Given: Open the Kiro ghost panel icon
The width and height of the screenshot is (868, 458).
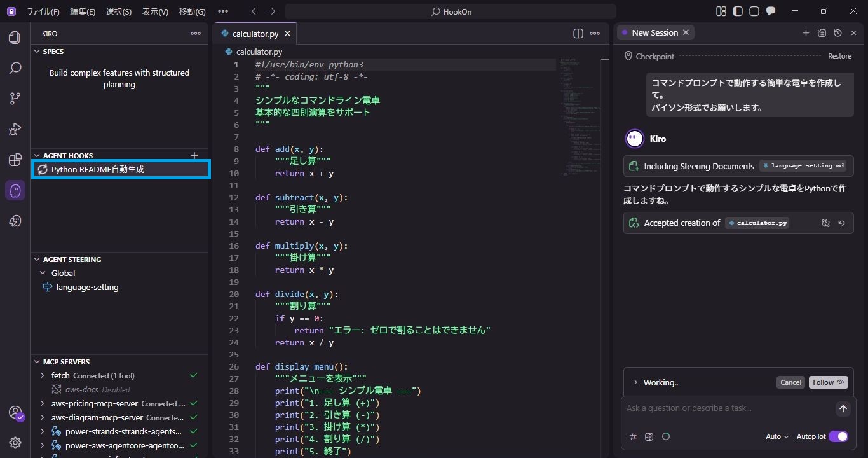Looking at the screenshot, I should point(15,190).
